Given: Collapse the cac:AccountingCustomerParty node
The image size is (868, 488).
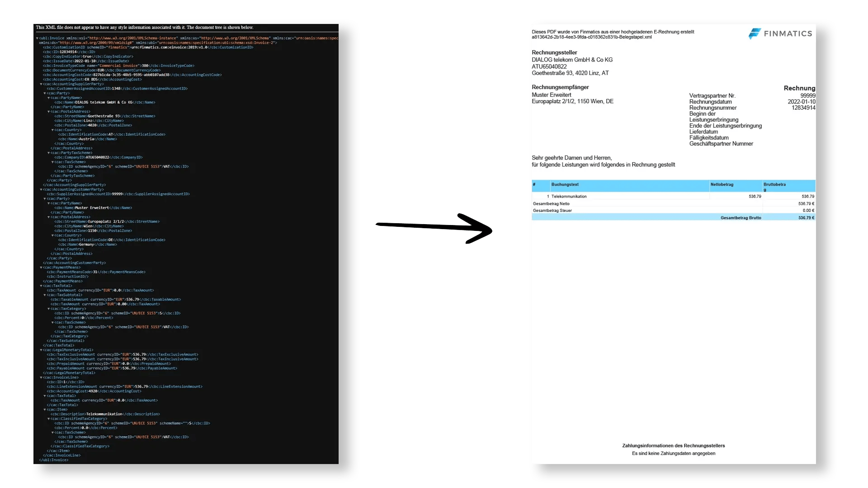Looking at the screenshot, I should point(41,190).
